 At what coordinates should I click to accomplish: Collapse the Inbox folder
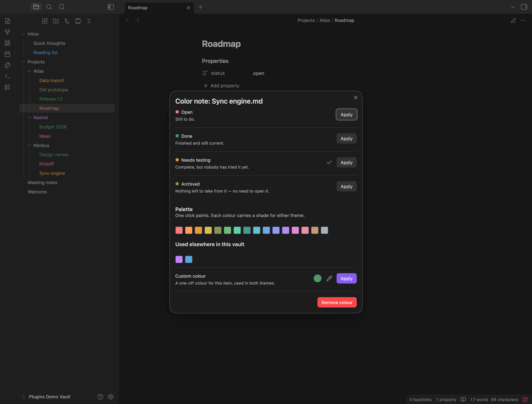click(23, 34)
